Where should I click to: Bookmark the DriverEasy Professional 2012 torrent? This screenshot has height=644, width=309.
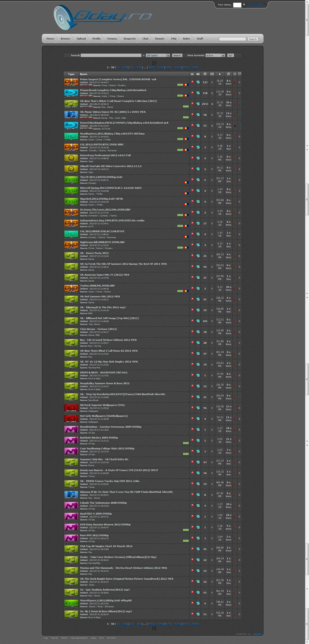coord(198,158)
